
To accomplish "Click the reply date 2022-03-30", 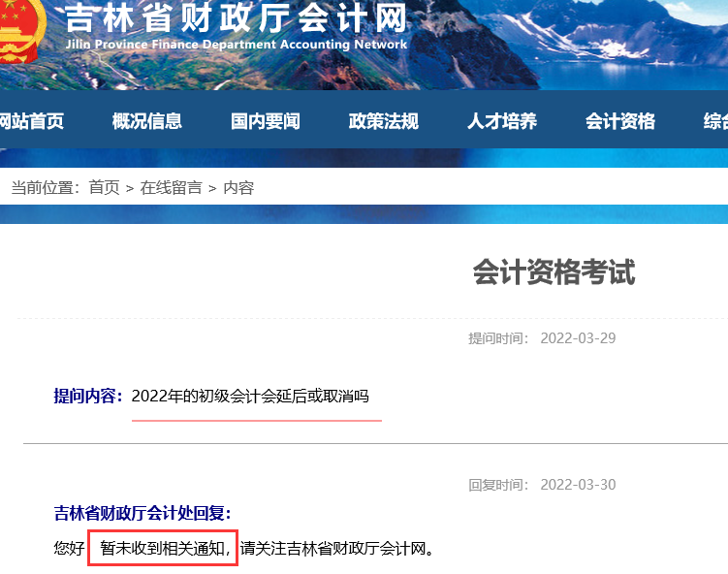I will (578, 485).
